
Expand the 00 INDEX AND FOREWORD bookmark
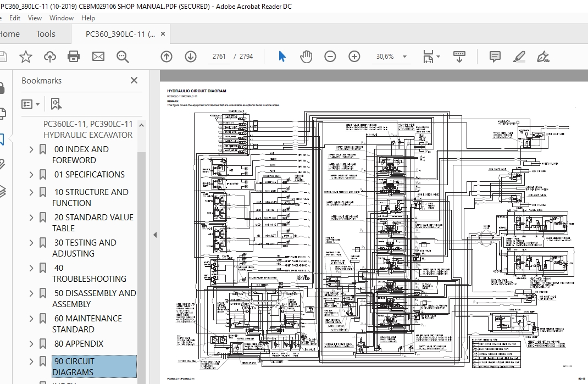[31, 149]
